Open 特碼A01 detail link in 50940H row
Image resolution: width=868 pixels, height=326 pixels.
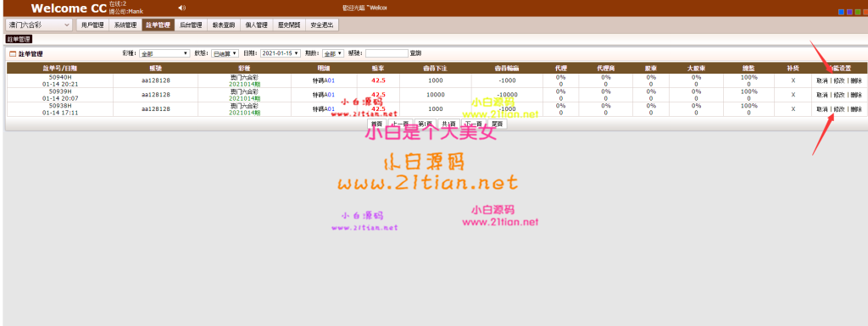click(324, 80)
